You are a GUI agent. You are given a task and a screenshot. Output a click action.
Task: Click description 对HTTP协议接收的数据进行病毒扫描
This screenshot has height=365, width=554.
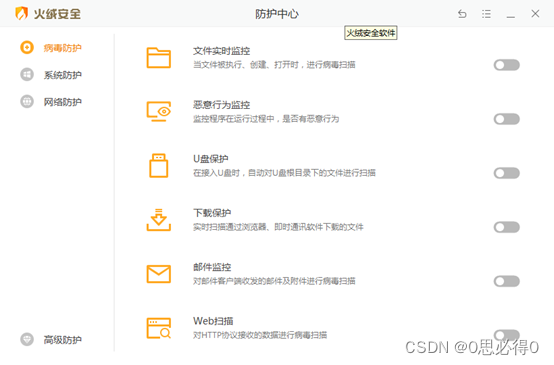tap(260, 335)
